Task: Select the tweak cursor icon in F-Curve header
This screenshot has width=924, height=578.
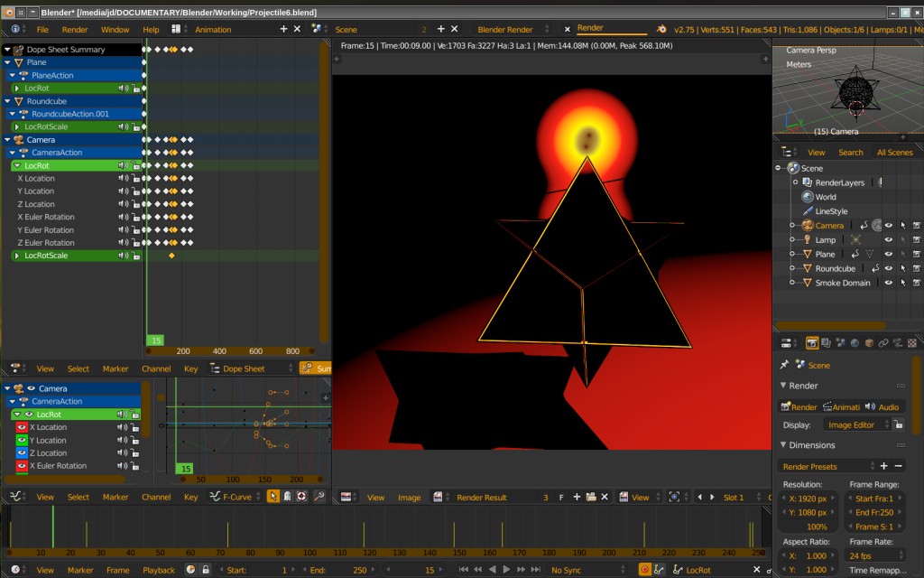Action: tap(273, 496)
